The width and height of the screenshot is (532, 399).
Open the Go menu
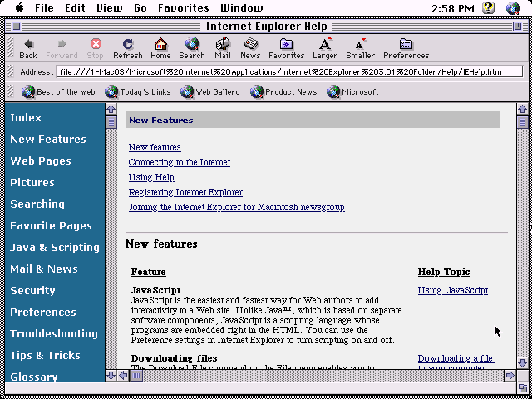pos(140,7)
